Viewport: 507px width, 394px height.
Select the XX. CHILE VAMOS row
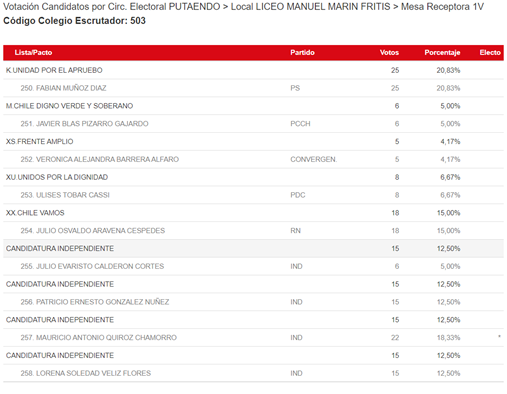[253, 213]
